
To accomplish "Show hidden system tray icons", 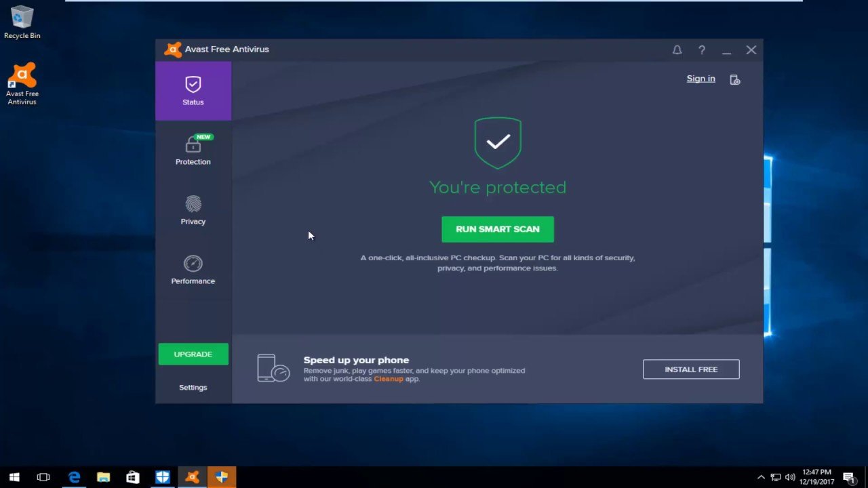I will pyautogui.click(x=761, y=477).
